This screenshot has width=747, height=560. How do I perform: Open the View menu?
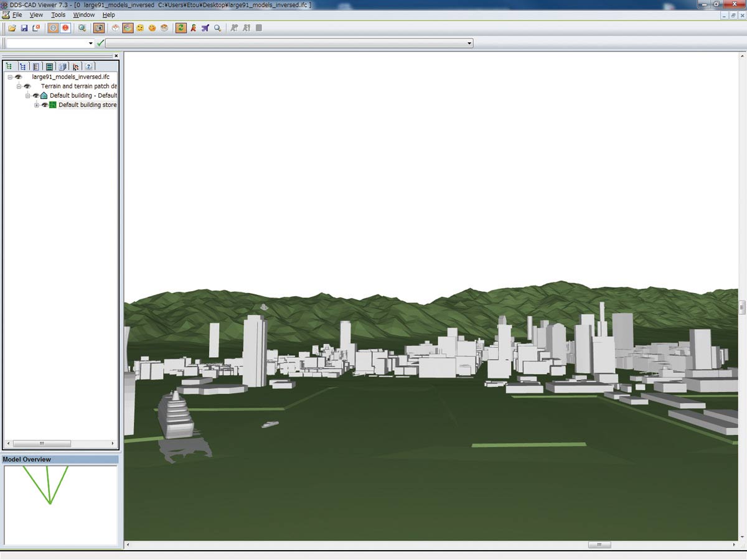pyautogui.click(x=36, y=14)
